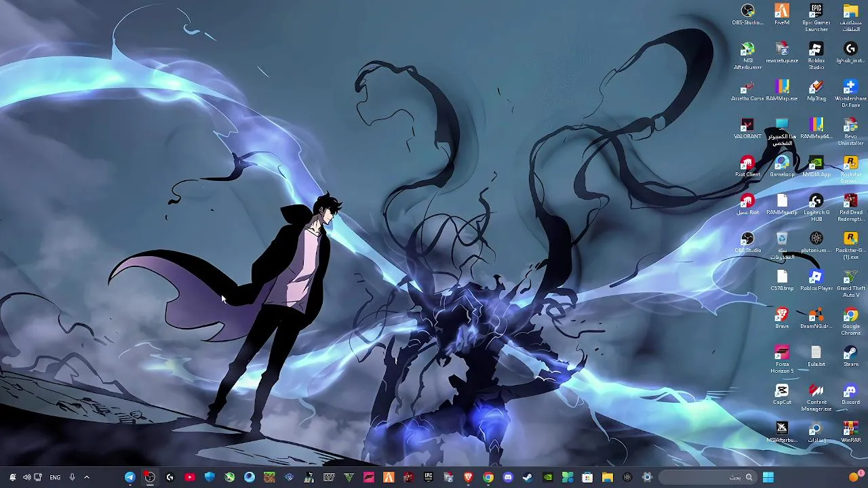Viewport: 868px width, 488px height.
Task: Select the Assetto Corsa desktop shortcut
Action: pyautogui.click(x=747, y=91)
